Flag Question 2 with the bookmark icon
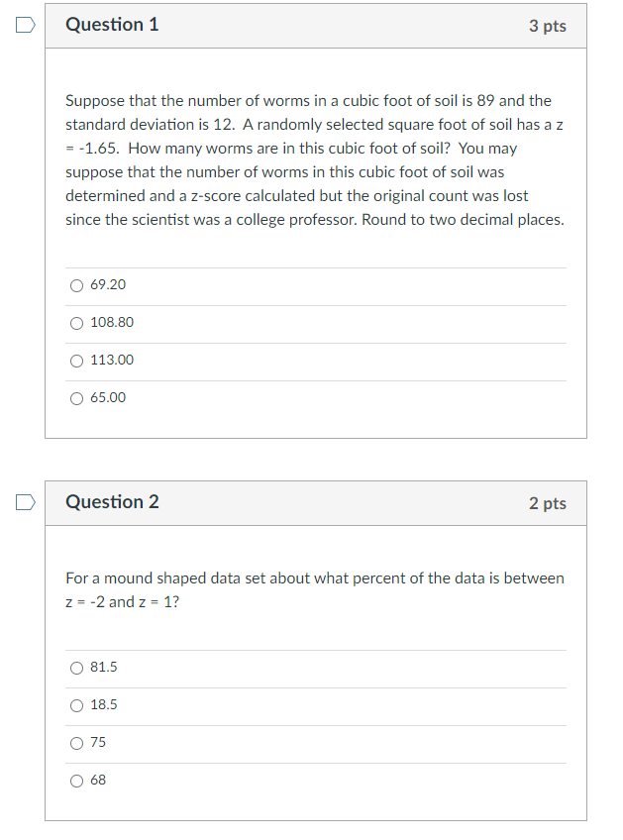 (25, 502)
